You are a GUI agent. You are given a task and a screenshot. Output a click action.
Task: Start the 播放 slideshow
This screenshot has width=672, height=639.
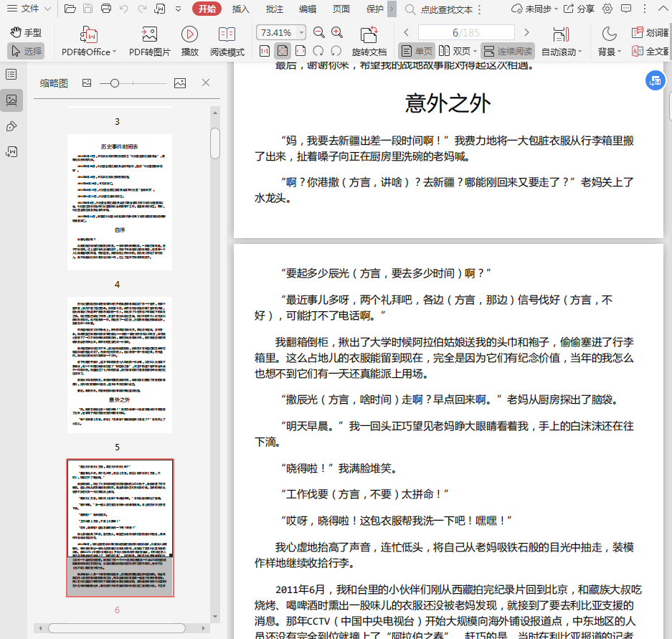[189, 41]
